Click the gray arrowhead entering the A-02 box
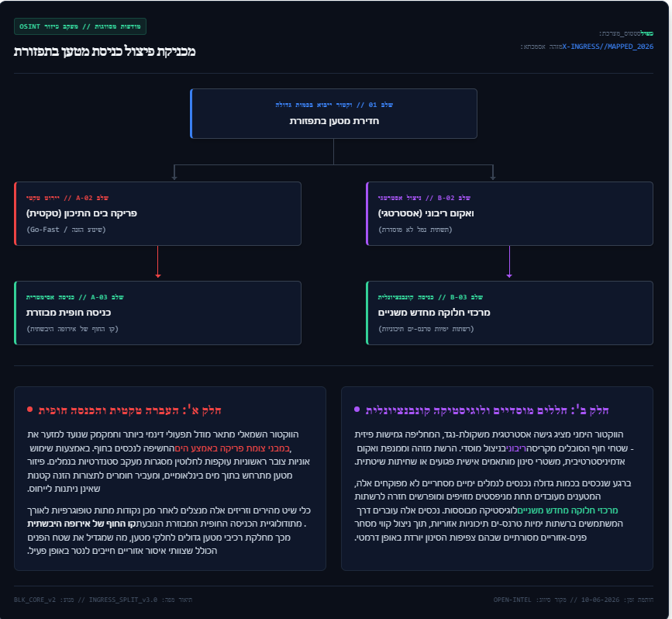Viewport: 672px width, 619px height. 174,177
